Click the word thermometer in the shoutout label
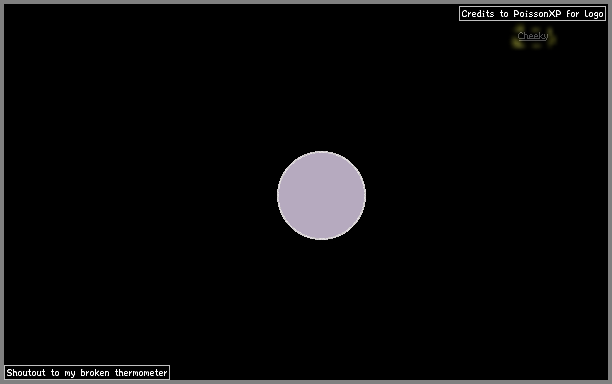The height and width of the screenshot is (384, 612). 141,373
